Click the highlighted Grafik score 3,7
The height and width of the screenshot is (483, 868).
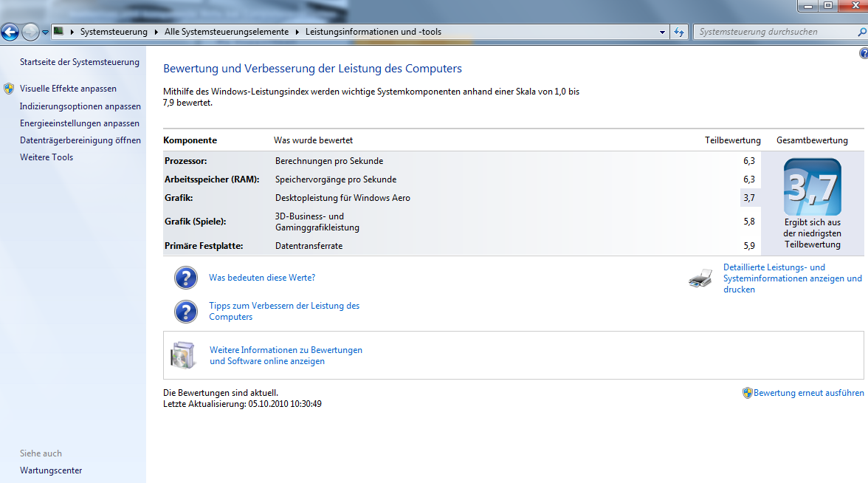750,198
